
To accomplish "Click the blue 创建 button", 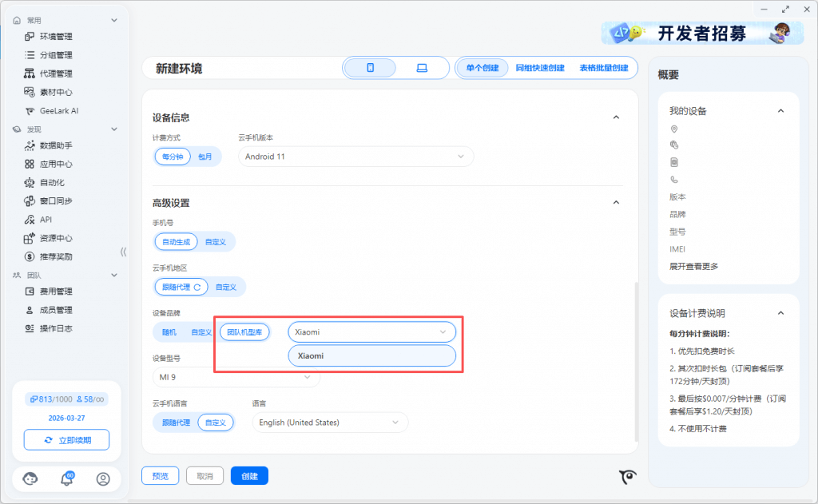I will pyautogui.click(x=249, y=476).
